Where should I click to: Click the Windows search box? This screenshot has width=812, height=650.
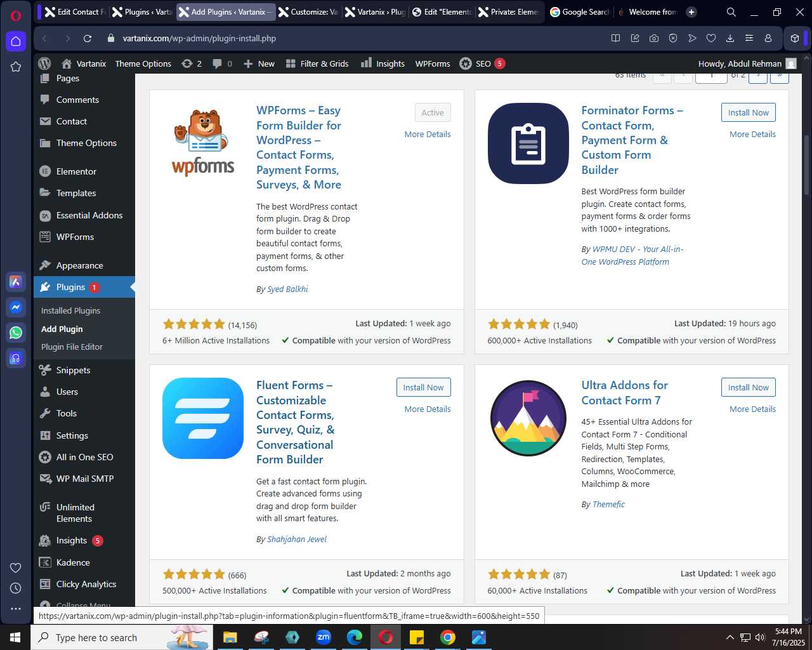click(x=121, y=637)
